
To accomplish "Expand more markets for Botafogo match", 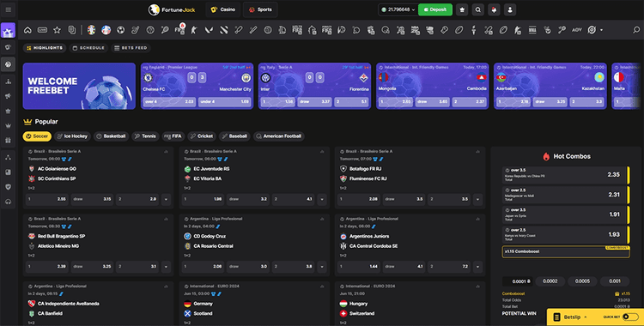I will 477,200.
